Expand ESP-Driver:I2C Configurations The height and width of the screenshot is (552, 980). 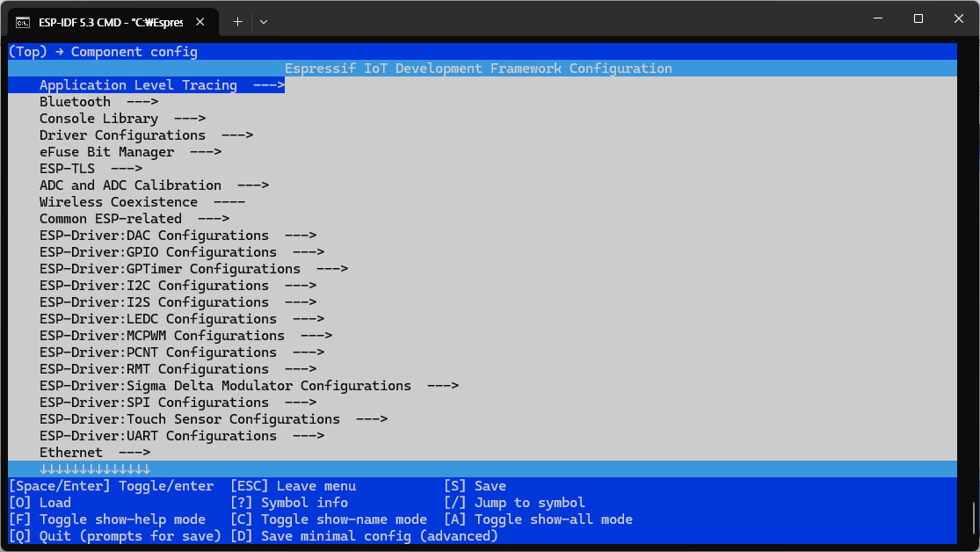[x=178, y=286]
